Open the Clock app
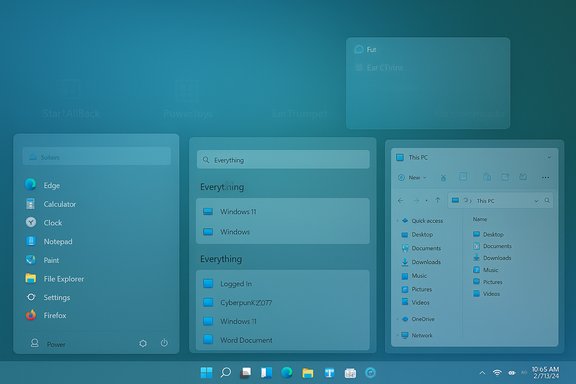The height and width of the screenshot is (384, 576). [x=44, y=223]
